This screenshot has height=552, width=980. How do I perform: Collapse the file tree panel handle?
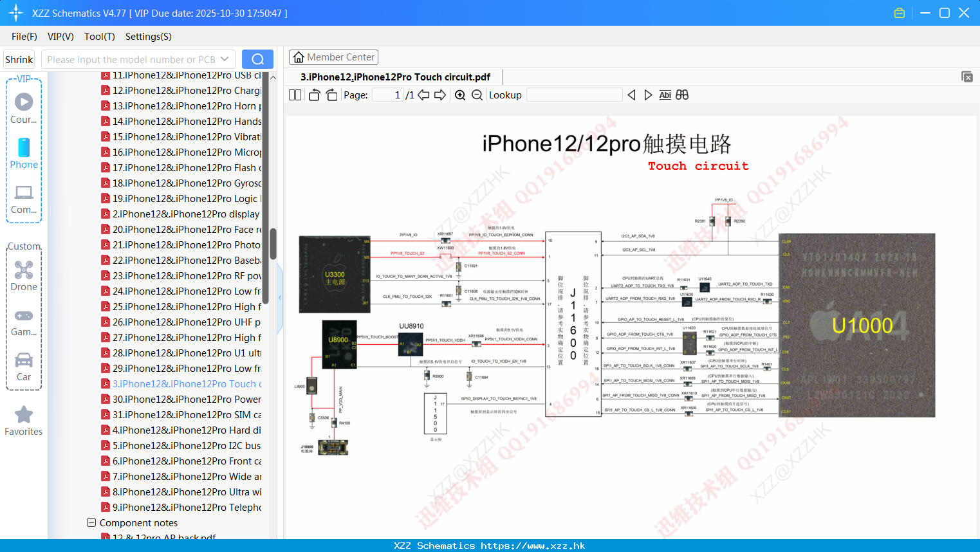(280, 297)
